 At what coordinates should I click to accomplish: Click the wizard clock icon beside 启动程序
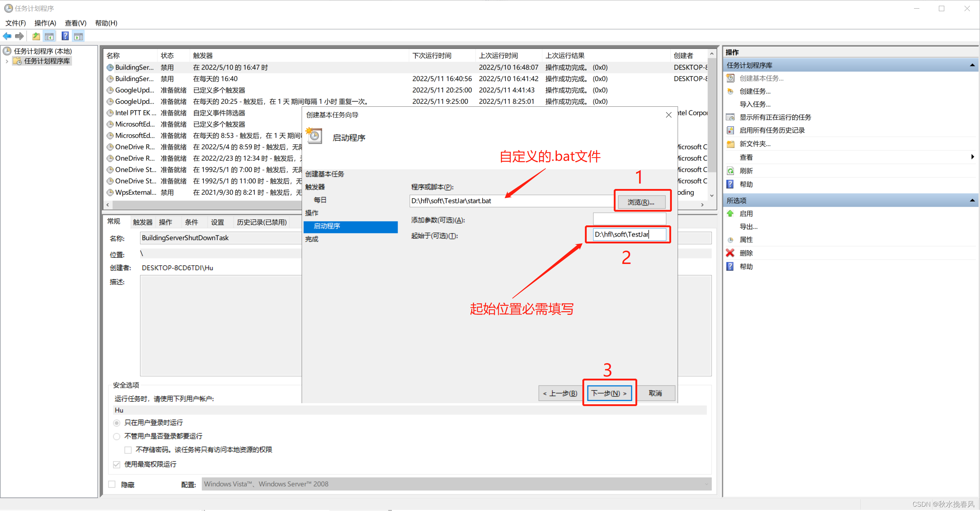[314, 136]
